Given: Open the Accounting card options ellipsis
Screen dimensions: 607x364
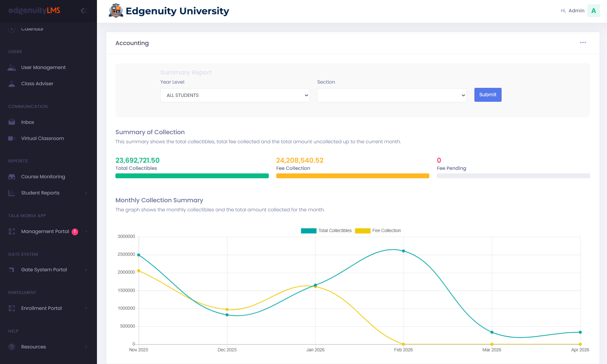Looking at the screenshot, I should point(583,42).
